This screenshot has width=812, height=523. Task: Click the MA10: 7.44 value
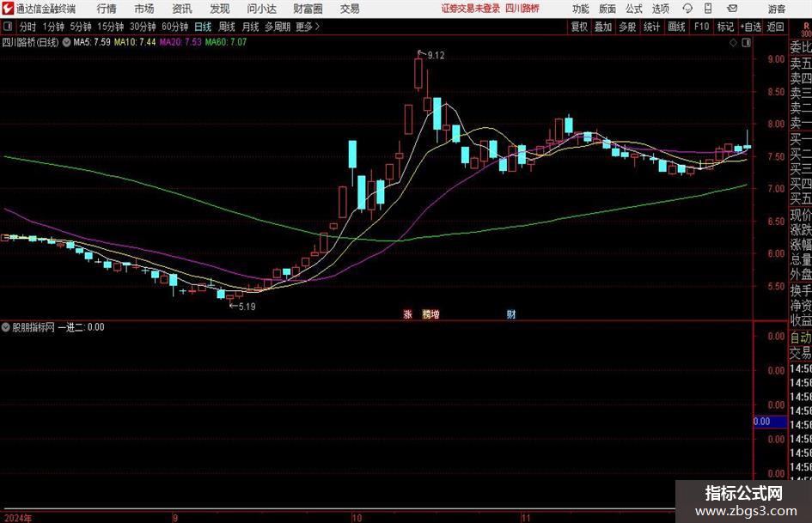coord(135,42)
